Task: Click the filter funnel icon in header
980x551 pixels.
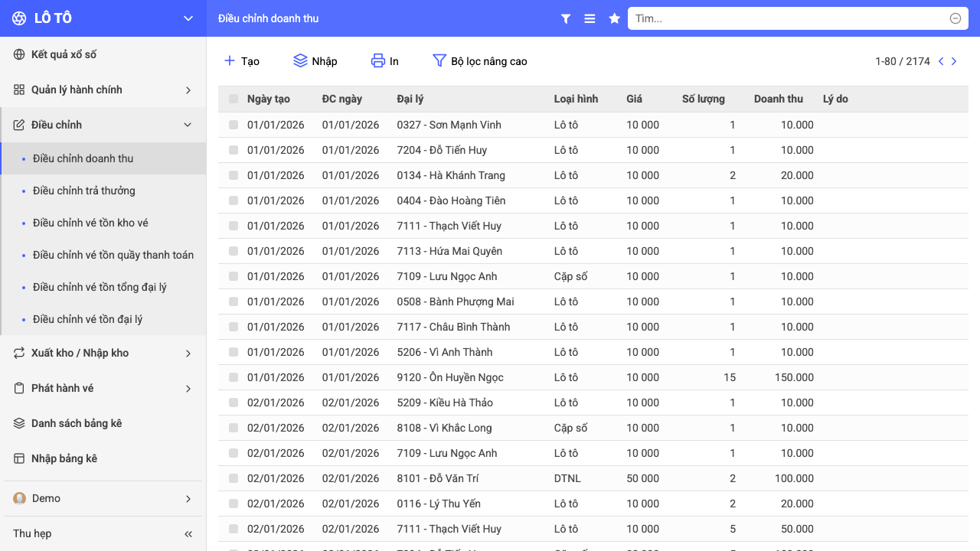Action: (566, 18)
